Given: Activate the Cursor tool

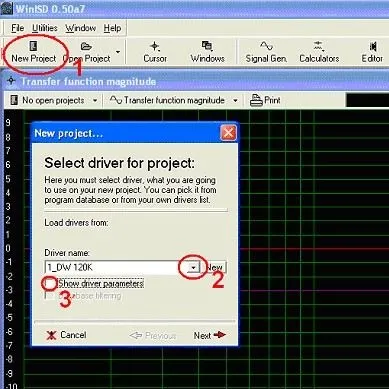Looking at the screenshot, I should point(155,52).
